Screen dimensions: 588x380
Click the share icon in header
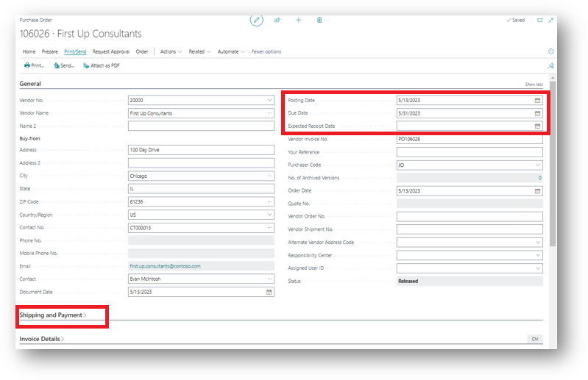[277, 21]
